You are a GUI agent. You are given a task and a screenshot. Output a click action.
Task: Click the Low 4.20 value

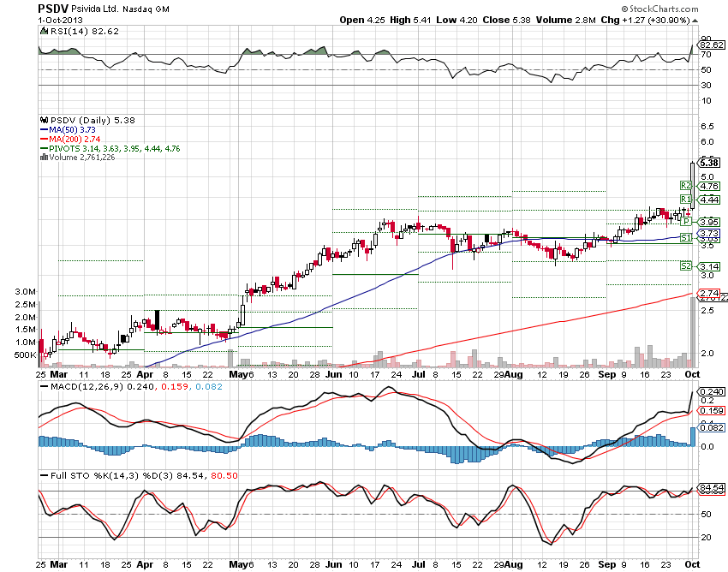point(456,20)
